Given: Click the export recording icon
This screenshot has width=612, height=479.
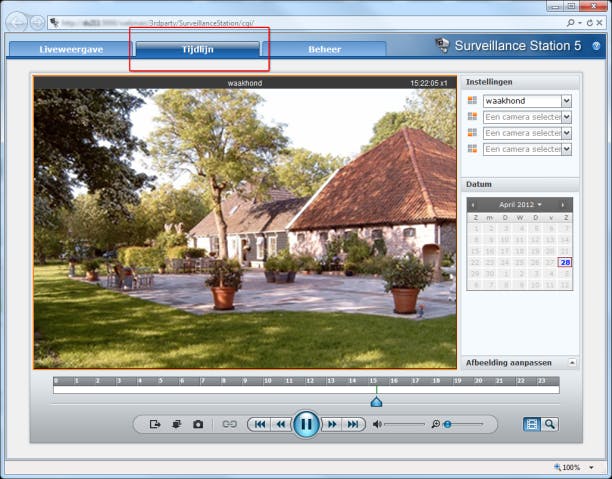Looking at the screenshot, I should pyautogui.click(x=155, y=424).
